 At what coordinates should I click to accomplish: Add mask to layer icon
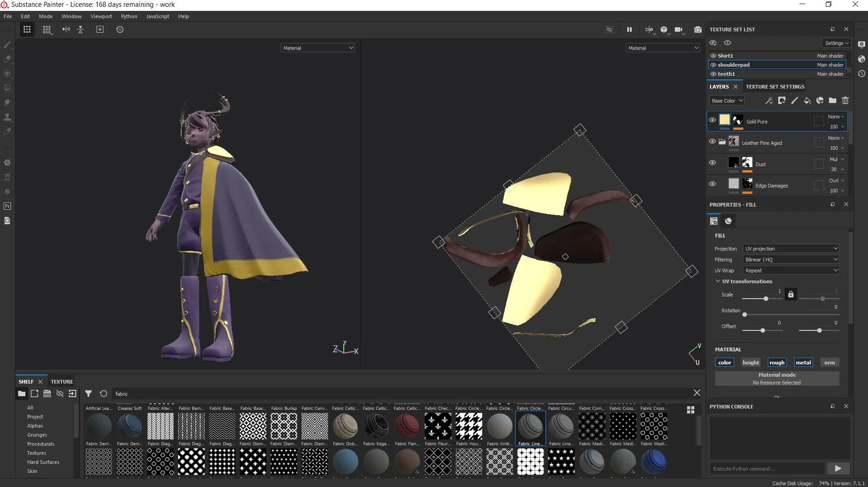pos(782,101)
